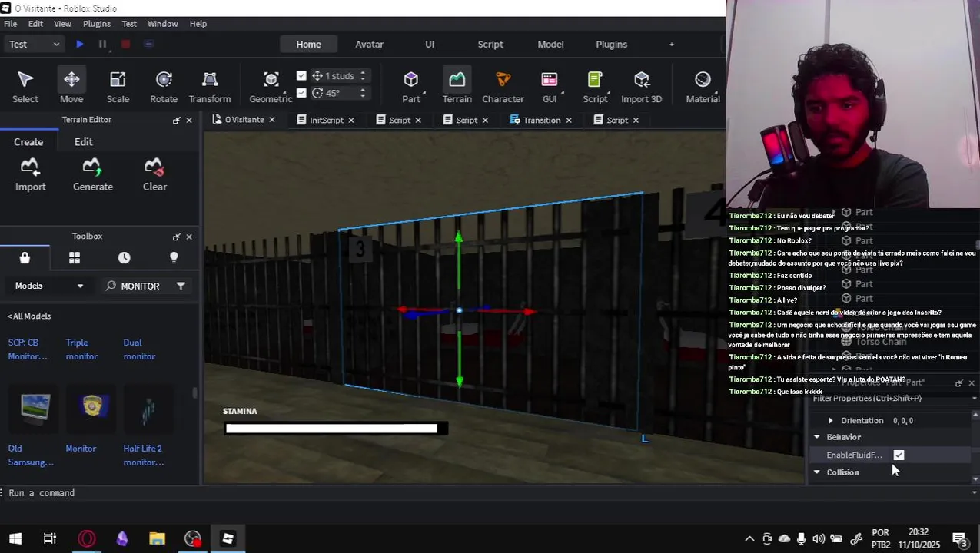Toggle the move snap studs checkbox
Image resolution: width=980 pixels, height=553 pixels.
pyautogui.click(x=301, y=76)
